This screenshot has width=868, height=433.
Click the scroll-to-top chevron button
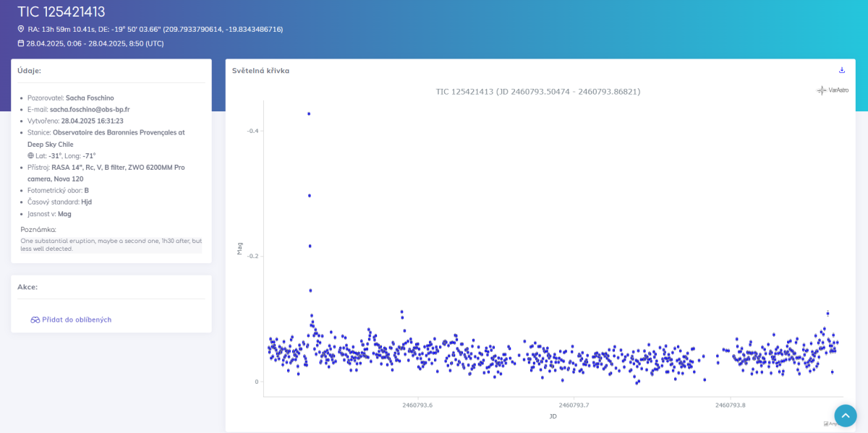pyautogui.click(x=845, y=416)
